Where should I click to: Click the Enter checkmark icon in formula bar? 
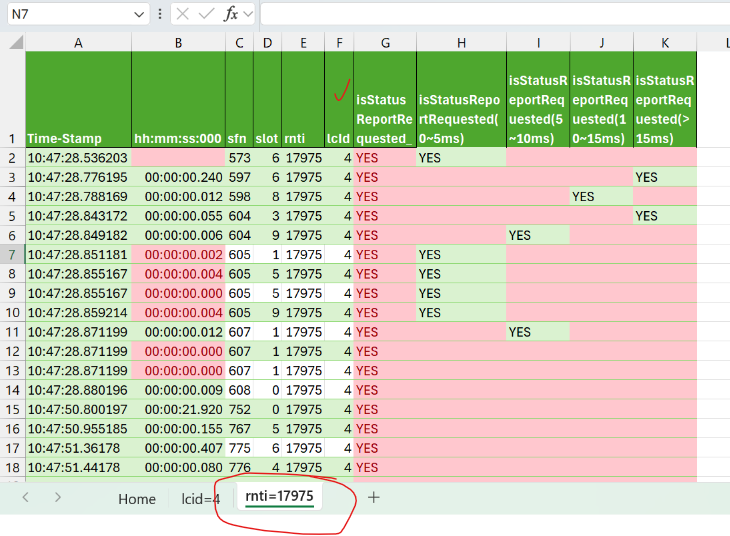click(206, 14)
